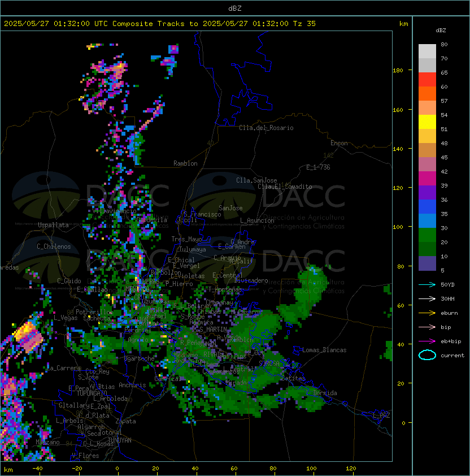Screen dimensions: 470x476
Task: Click the 'C_Guido' map label
Action: pyautogui.click(x=69, y=281)
